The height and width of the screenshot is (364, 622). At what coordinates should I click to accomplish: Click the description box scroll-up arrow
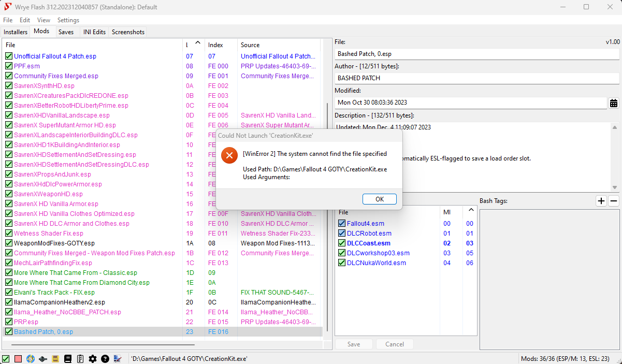615,127
